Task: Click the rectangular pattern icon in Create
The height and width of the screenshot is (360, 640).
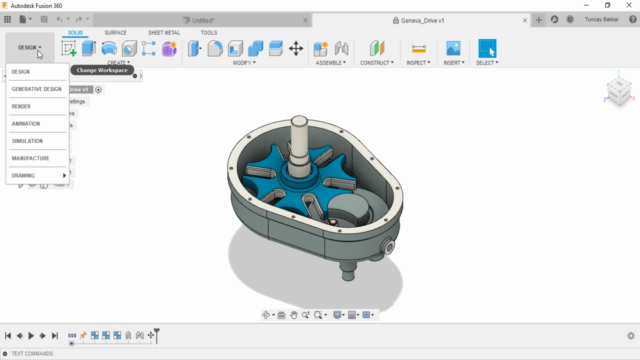Action: point(149,49)
